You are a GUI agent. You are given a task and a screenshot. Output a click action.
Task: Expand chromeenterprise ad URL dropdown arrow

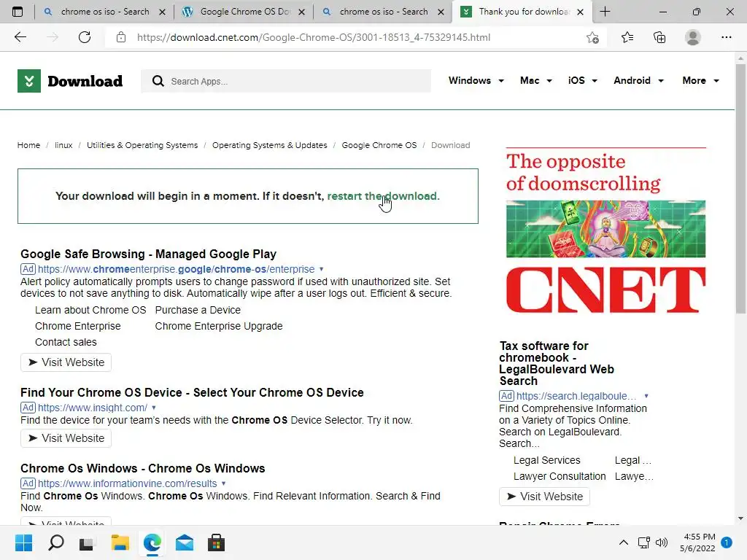321,269
